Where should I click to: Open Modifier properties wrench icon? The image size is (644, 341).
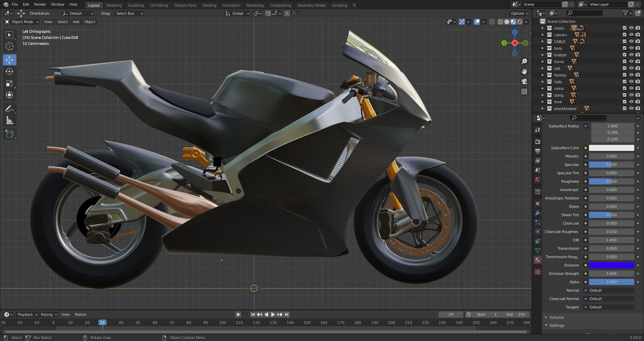click(537, 213)
